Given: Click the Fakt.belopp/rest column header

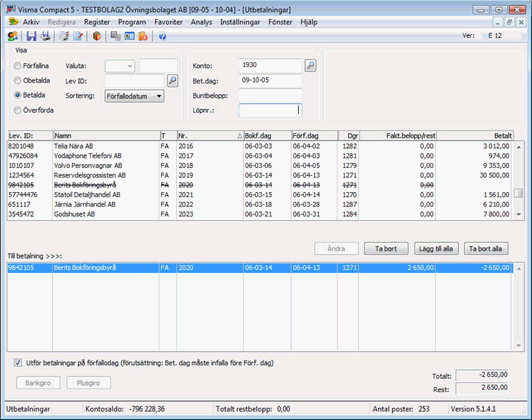Looking at the screenshot, I should (x=398, y=136).
